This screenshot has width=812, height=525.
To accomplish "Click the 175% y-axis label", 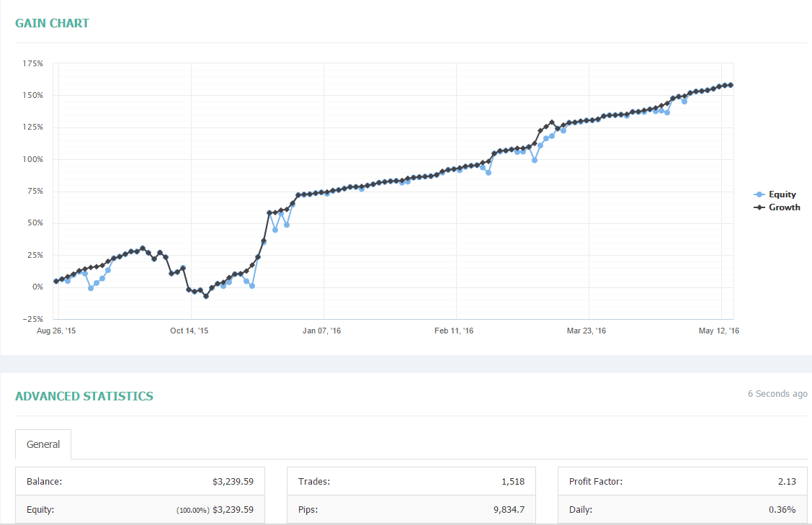I will [x=33, y=64].
